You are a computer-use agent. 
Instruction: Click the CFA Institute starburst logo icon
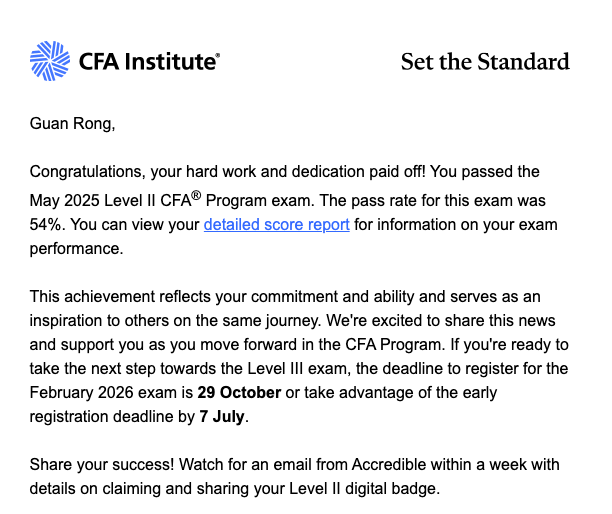(50, 61)
